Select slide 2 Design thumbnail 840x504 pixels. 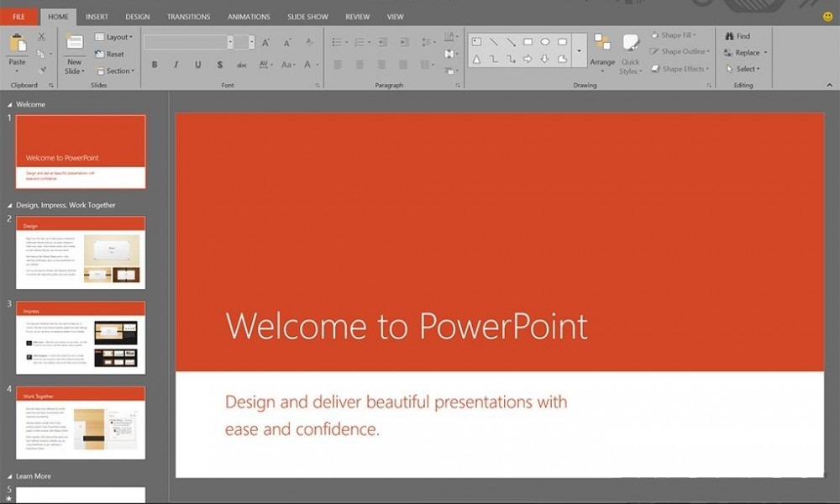click(x=81, y=252)
